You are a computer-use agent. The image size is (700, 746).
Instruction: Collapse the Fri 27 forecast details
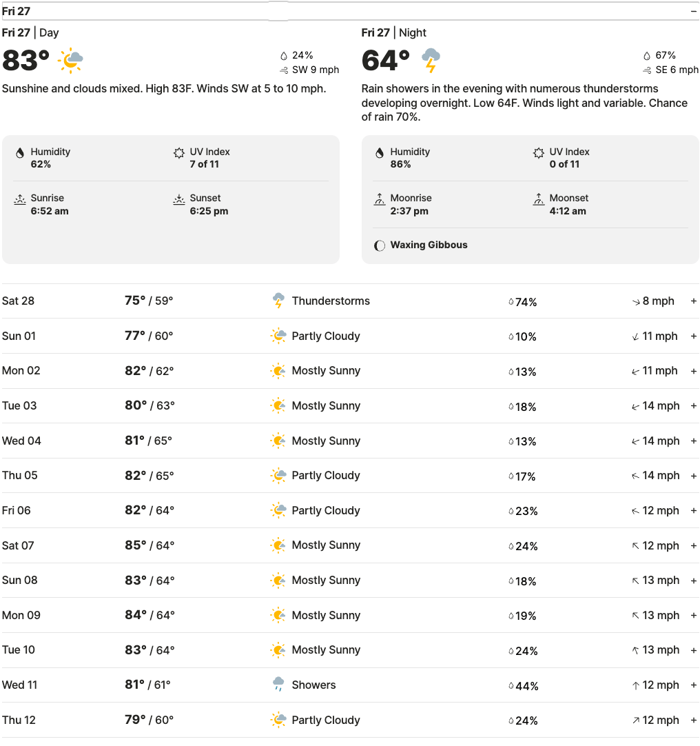coord(694,11)
